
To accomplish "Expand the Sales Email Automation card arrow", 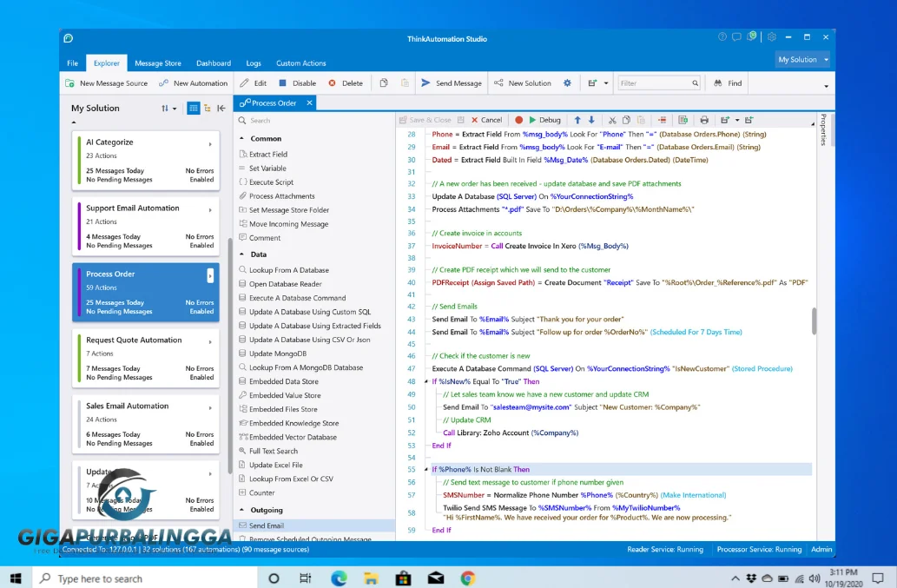I will (x=210, y=408).
